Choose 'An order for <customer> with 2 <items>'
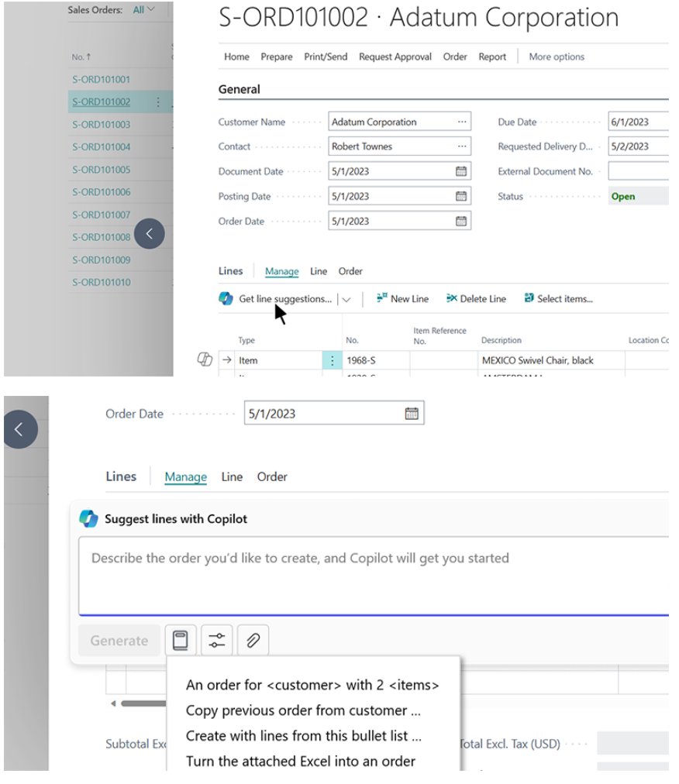The height and width of the screenshot is (784, 679). [x=312, y=685]
